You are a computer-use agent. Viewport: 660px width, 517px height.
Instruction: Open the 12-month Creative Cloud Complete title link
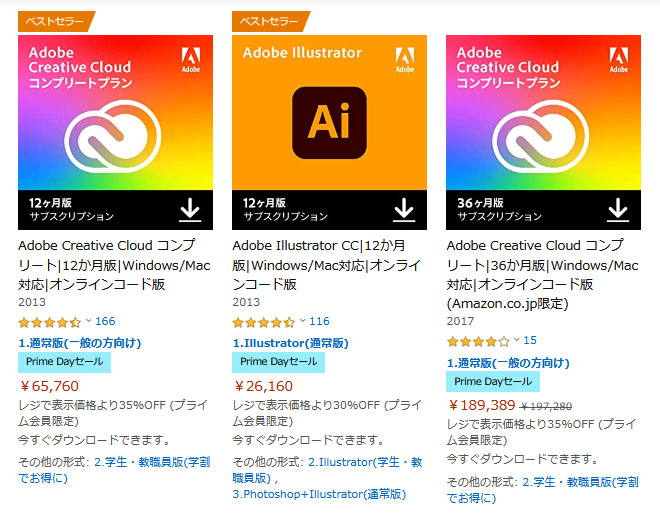(x=107, y=265)
